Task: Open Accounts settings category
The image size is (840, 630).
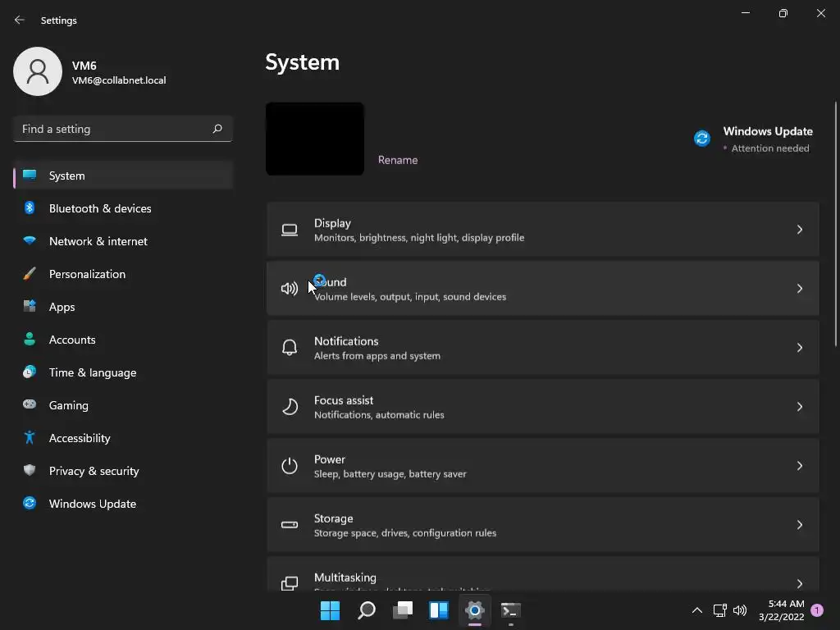Action: pos(123,339)
